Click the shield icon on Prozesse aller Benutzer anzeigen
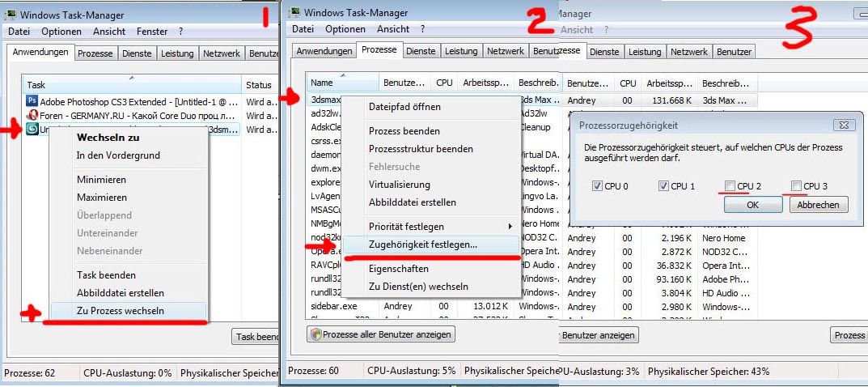The width and height of the screenshot is (868, 387). pyautogui.click(x=316, y=334)
